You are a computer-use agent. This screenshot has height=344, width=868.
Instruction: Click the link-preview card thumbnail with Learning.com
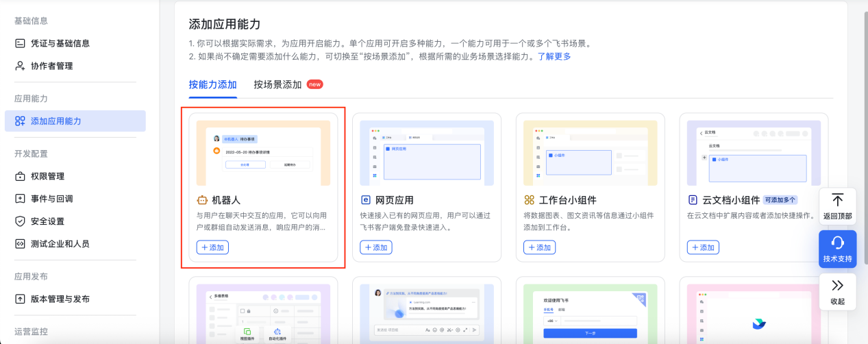click(x=427, y=314)
